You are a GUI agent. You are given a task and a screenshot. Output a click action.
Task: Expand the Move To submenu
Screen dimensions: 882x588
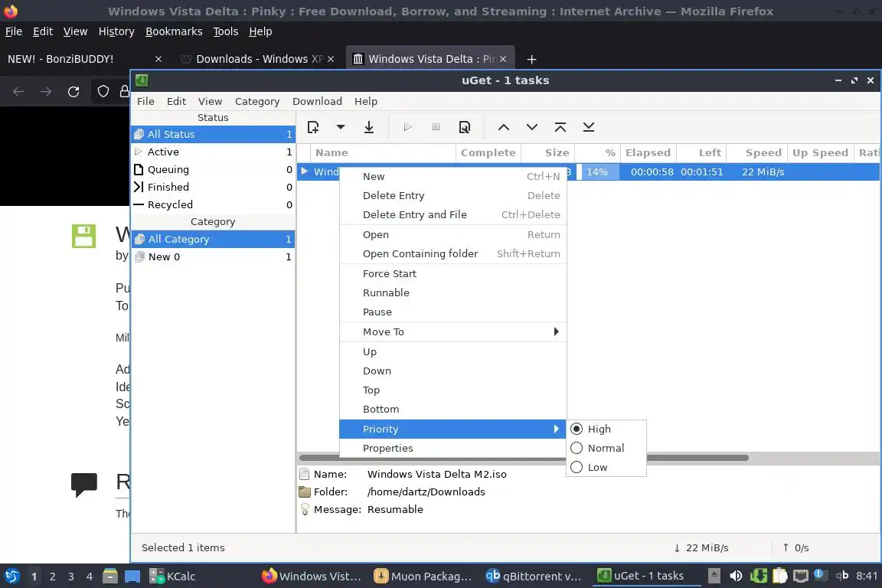452,332
